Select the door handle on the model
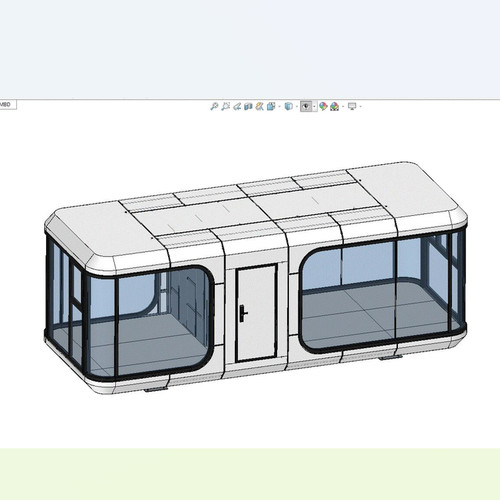 [244, 313]
